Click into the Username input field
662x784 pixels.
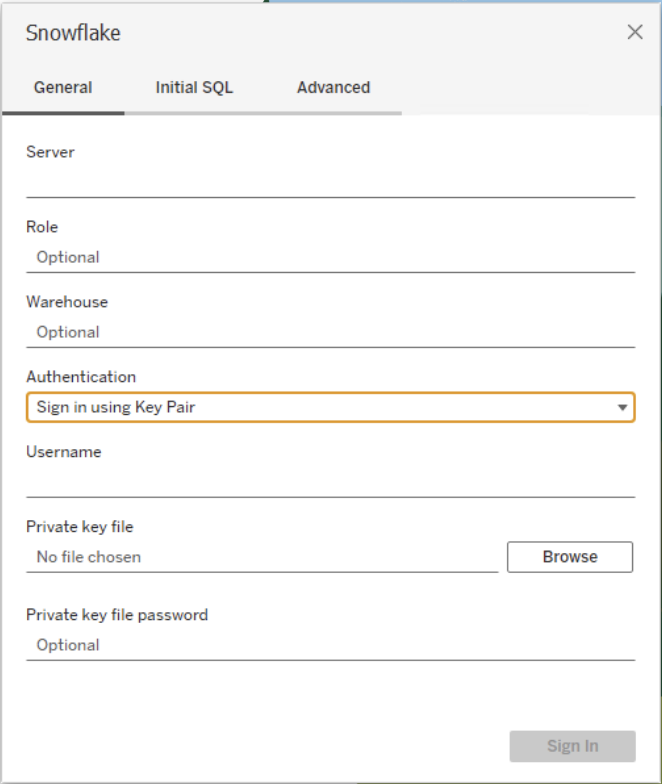(x=330, y=482)
